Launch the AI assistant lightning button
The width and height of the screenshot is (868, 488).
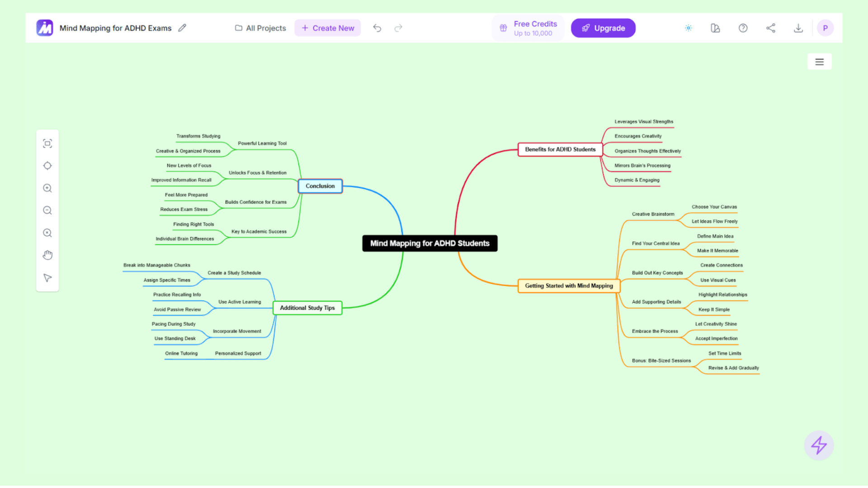819,445
